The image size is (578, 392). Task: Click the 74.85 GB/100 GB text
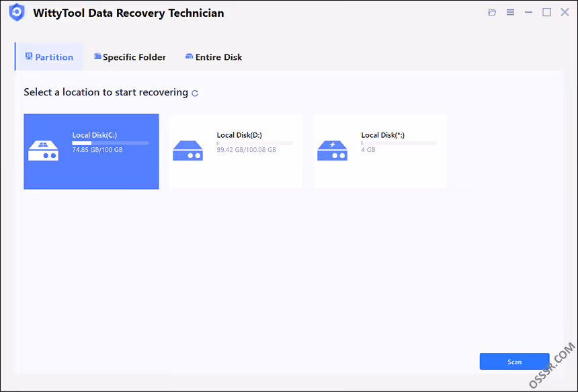[x=97, y=150]
